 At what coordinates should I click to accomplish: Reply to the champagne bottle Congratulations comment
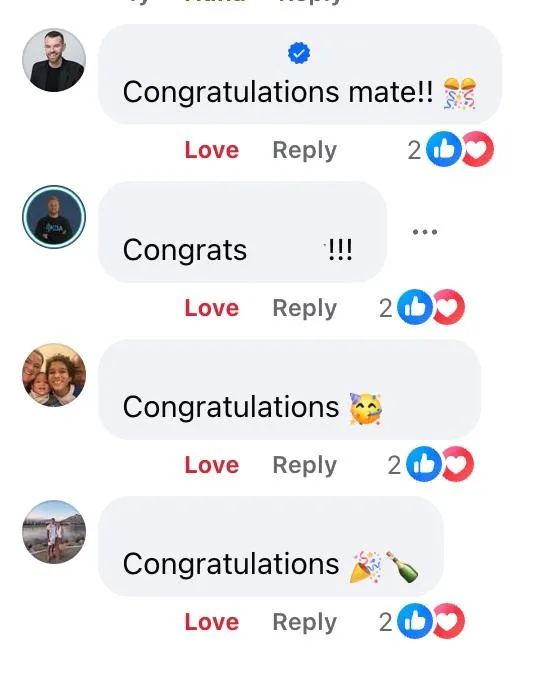304,623
